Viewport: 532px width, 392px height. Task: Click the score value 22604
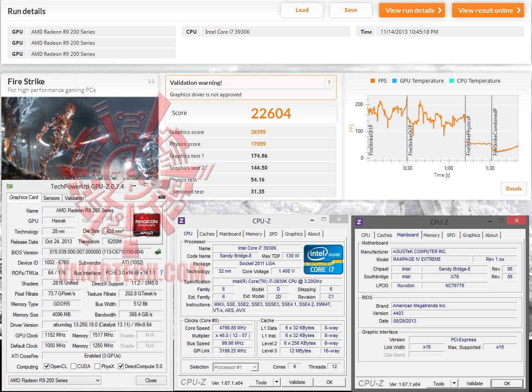click(x=271, y=113)
